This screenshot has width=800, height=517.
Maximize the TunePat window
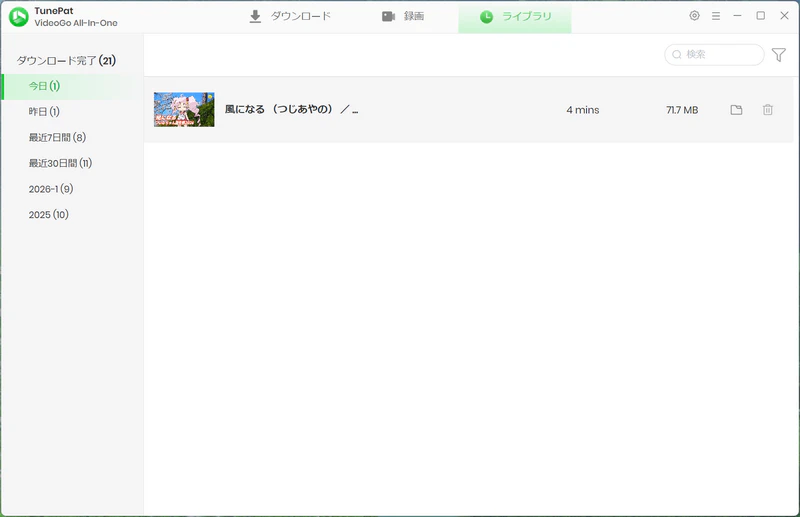tap(761, 16)
